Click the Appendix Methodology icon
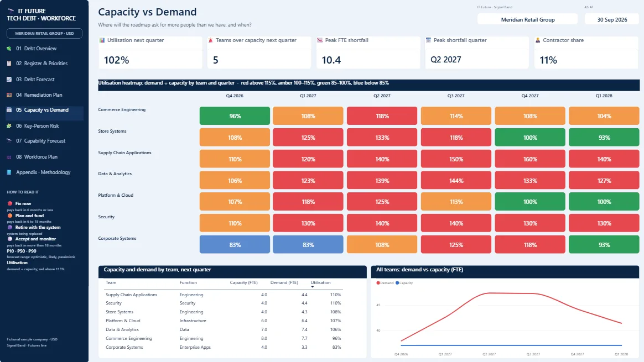 pos(9,172)
